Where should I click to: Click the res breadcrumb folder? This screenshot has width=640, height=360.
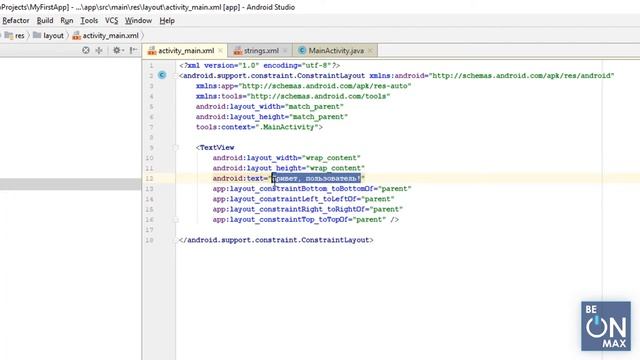pyautogui.click(x=15, y=36)
